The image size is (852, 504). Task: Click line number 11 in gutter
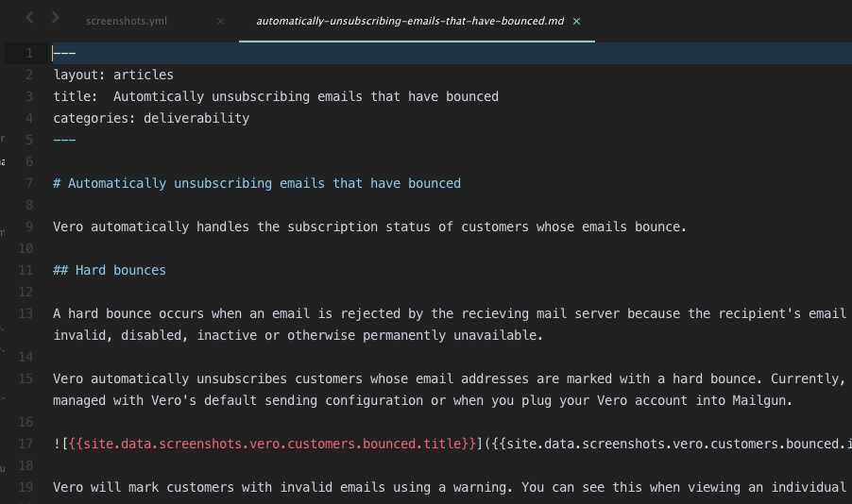tap(26, 270)
